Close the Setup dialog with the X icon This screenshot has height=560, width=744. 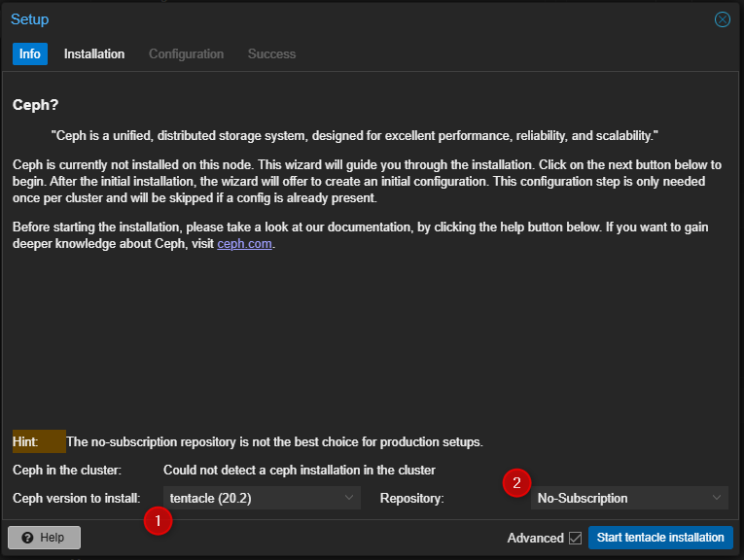click(x=723, y=19)
